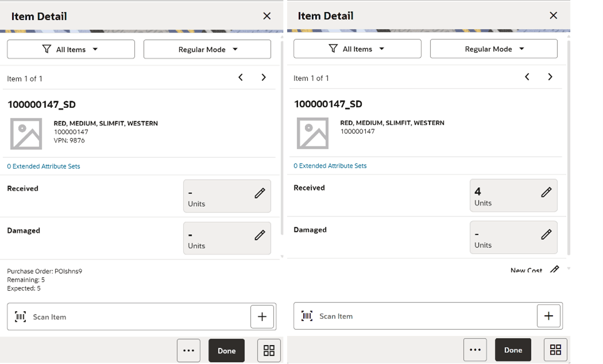Close the left Item Detail panel
This screenshot has height=364, width=603.
pyautogui.click(x=267, y=16)
